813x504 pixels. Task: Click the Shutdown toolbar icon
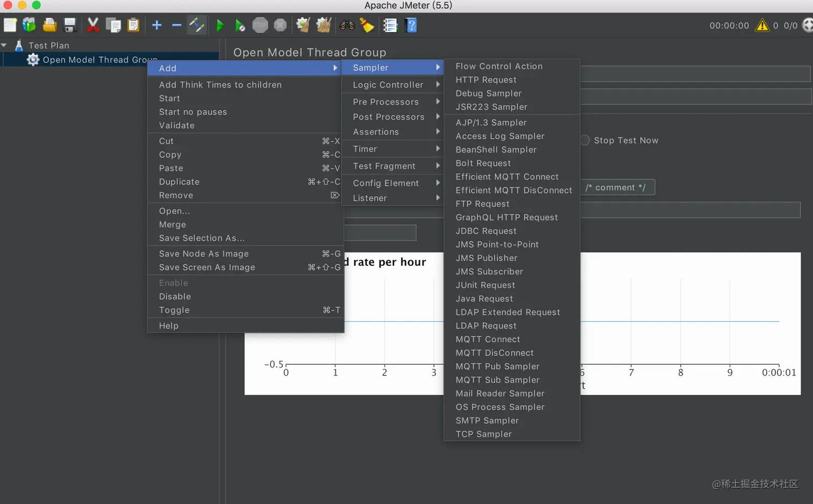point(280,25)
